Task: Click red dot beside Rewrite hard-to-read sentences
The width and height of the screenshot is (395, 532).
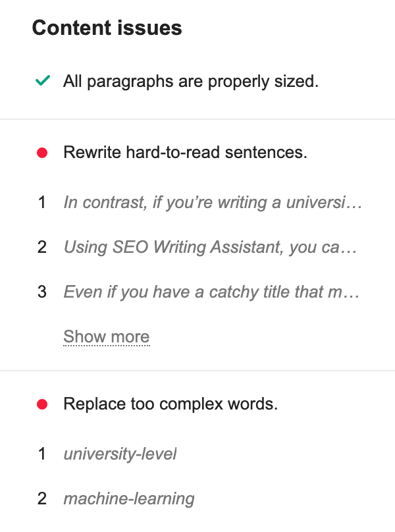Action: (43, 153)
